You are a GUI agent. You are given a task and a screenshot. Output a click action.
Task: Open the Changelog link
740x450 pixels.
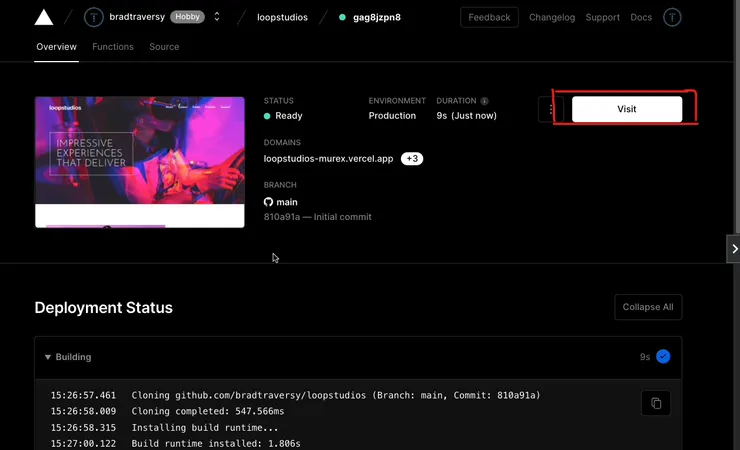tap(552, 17)
